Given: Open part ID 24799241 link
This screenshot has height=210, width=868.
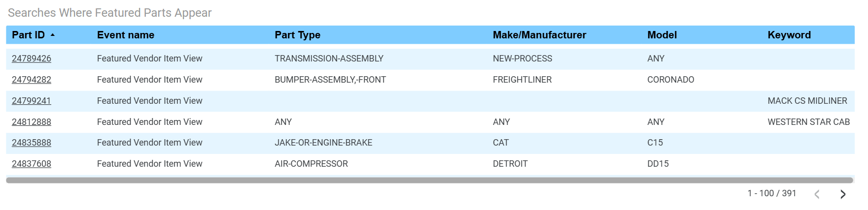Looking at the screenshot, I should (32, 101).
